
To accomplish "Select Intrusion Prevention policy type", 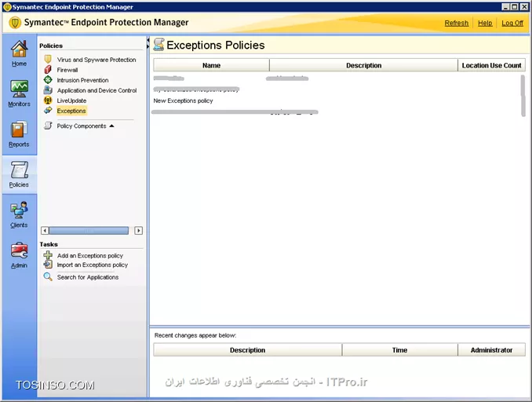I will [82, 80].
